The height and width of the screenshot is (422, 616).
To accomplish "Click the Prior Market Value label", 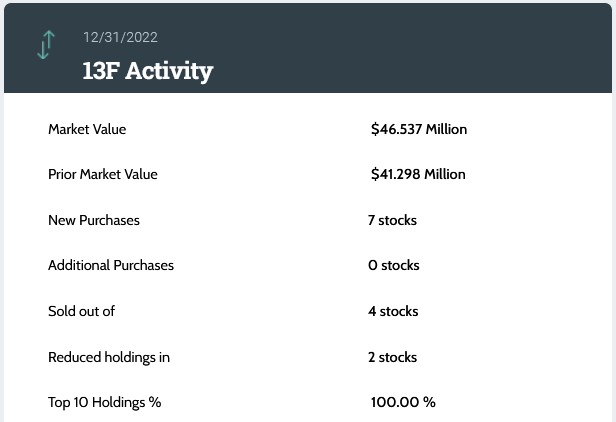I will 103,174.
